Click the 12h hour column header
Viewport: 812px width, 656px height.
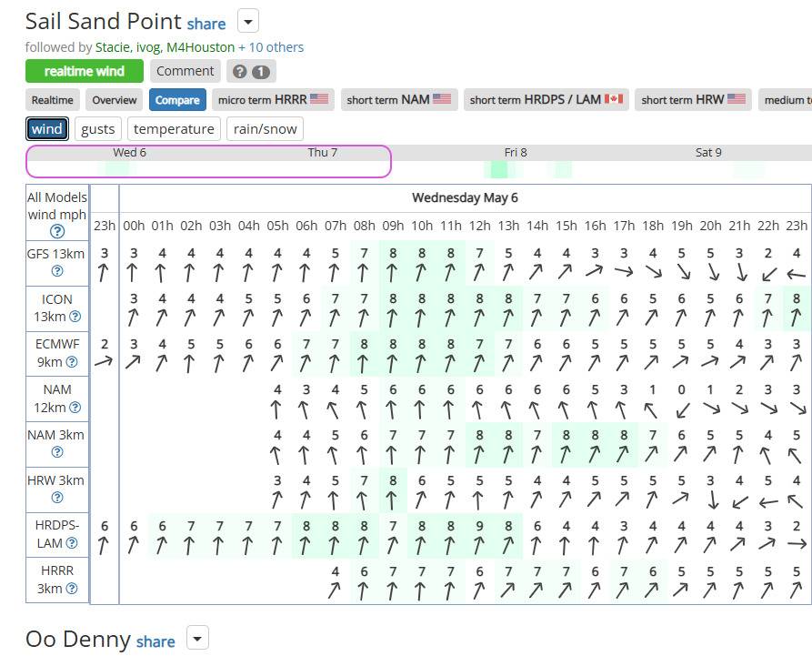479,226
